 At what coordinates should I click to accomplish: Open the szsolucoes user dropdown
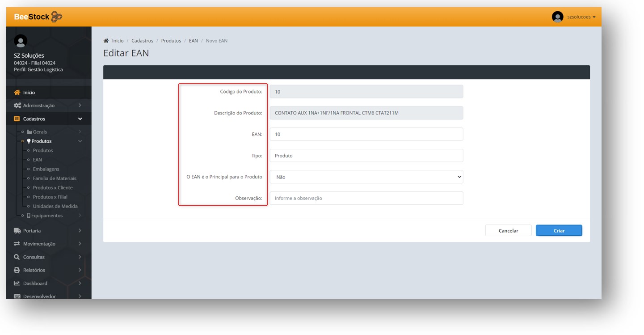tap(581, 17)
